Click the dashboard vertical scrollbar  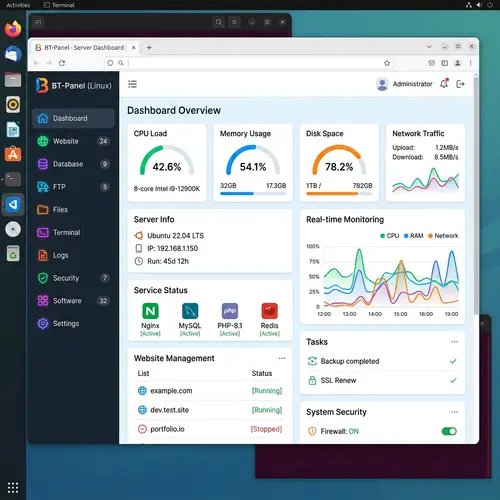pos(476,195)
